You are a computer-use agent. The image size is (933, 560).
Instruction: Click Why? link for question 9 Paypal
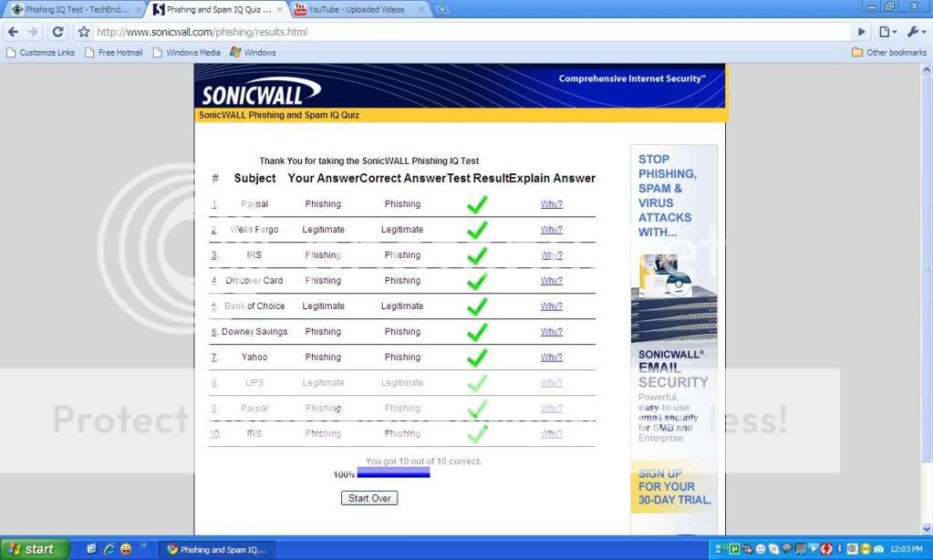pyautogui.click(x=551, y=409)
